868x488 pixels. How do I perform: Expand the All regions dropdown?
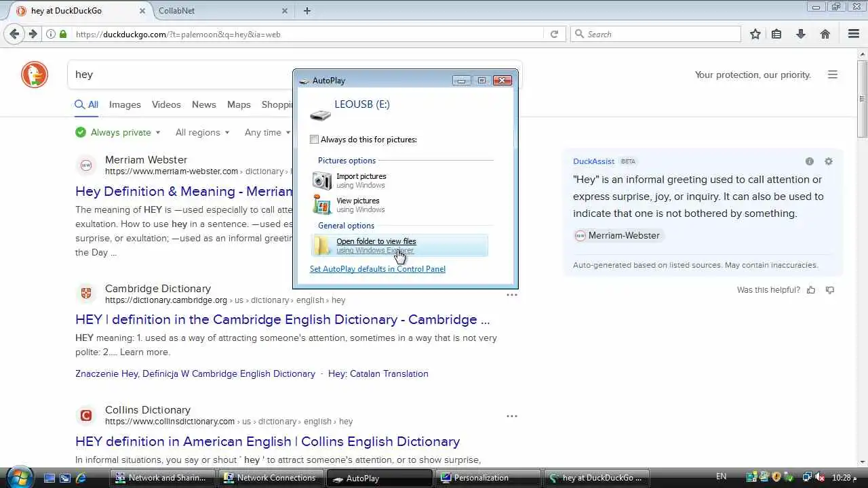coord(202,132)
